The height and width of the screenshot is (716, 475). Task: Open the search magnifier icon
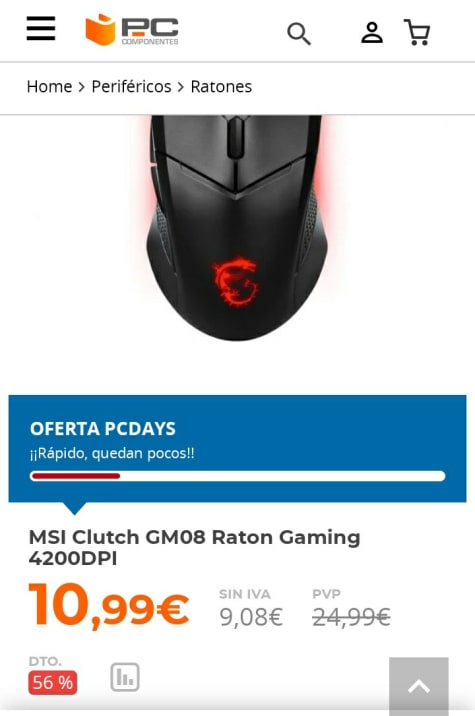(299, 34)
